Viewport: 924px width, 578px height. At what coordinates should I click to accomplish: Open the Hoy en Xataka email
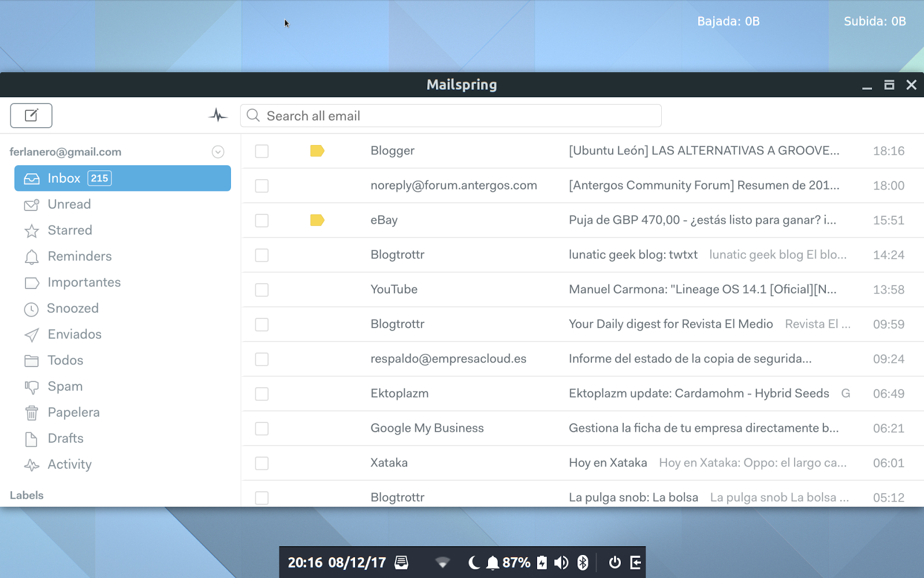[x=583, y=463]
